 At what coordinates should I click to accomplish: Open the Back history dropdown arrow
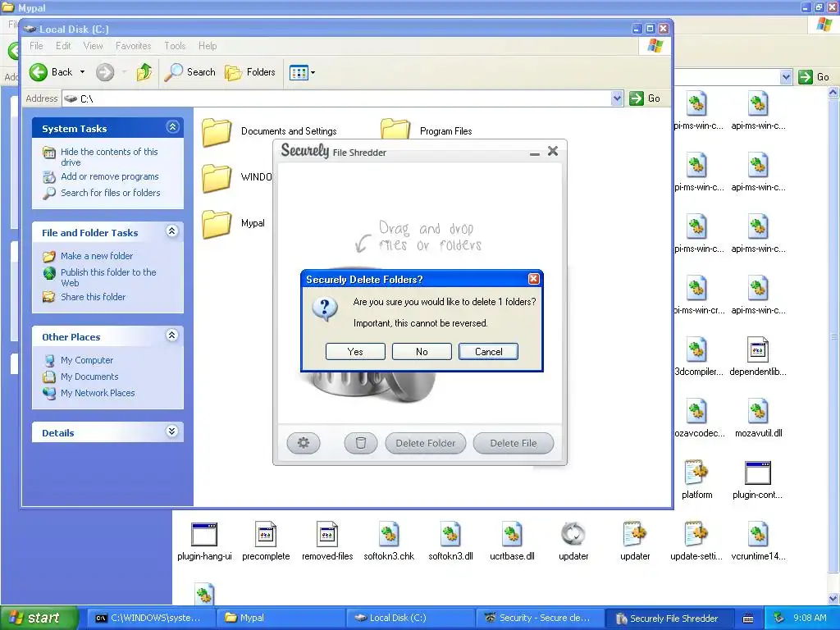coord(82,72)
